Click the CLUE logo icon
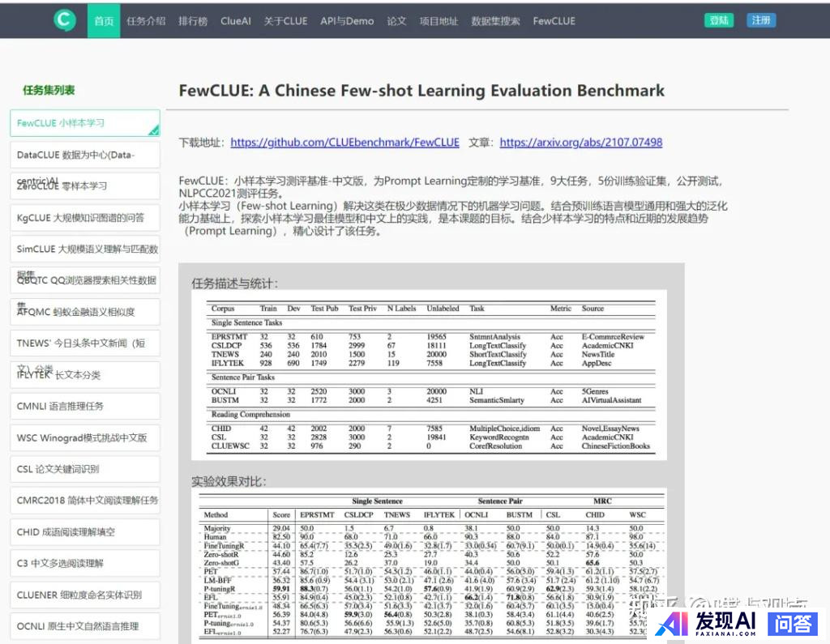Viewport: 830px width, 644px height. [x=65, y=20]
